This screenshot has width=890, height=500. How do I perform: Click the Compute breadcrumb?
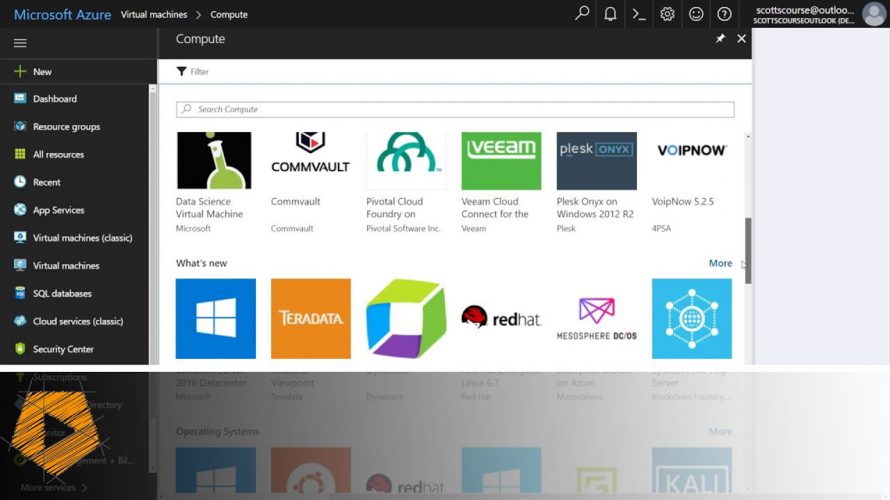pos(229,15)
